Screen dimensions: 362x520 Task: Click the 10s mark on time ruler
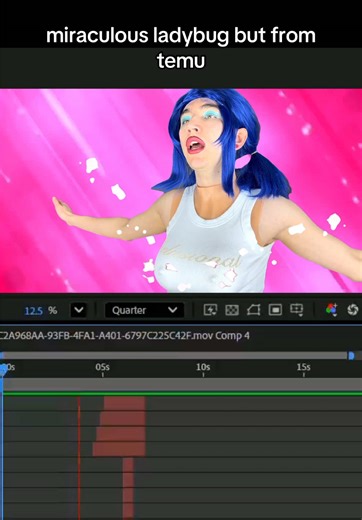click(203, 367)
